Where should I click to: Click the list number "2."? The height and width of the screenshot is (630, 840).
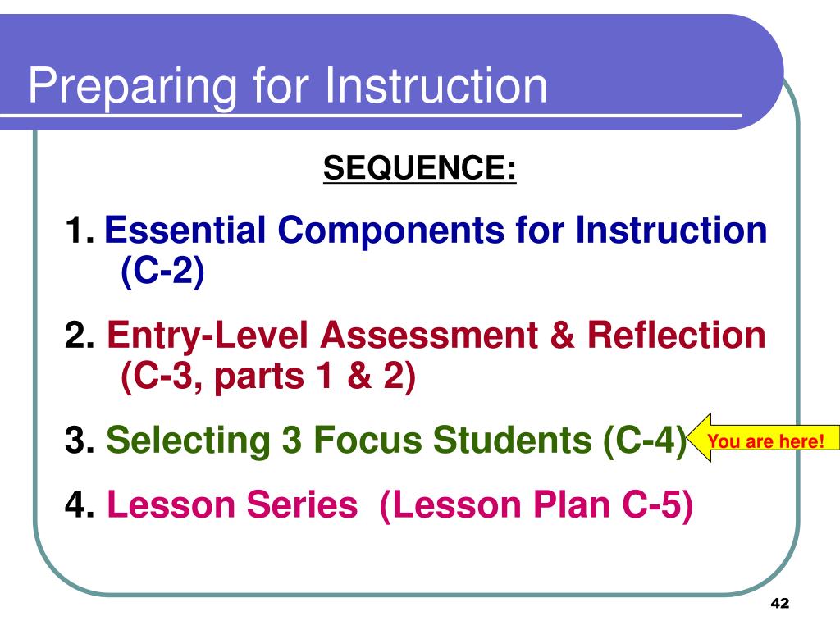(80, 336)
